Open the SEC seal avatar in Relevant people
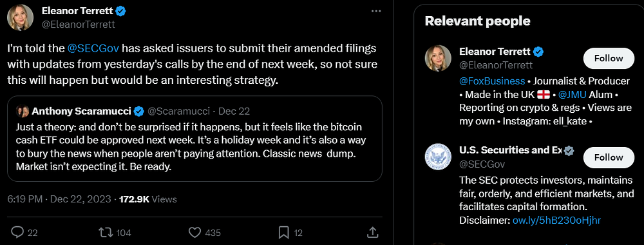Viewport: 644px width, 245px height. [x=438, y=157]
